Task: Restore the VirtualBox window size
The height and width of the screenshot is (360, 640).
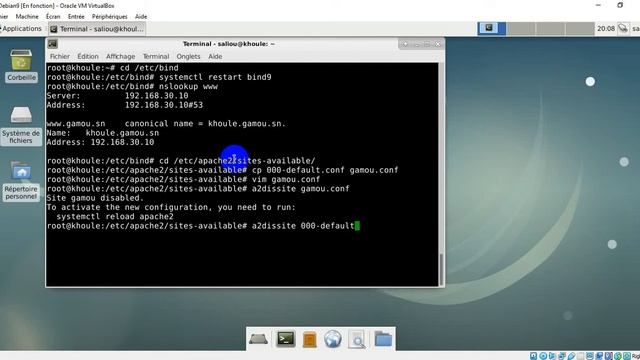Action: click(620, 5)
